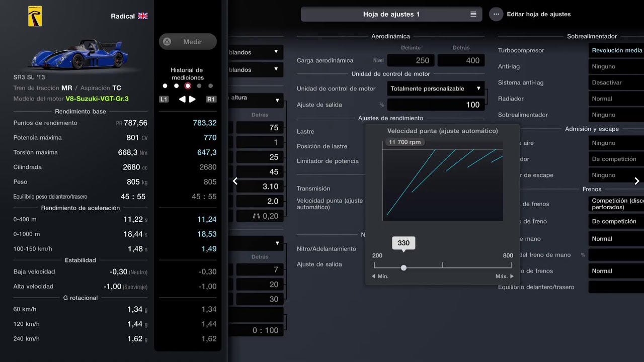Click Editar hoja de ajustes label
The image size is (644, 362).
(x=539, y=14)
